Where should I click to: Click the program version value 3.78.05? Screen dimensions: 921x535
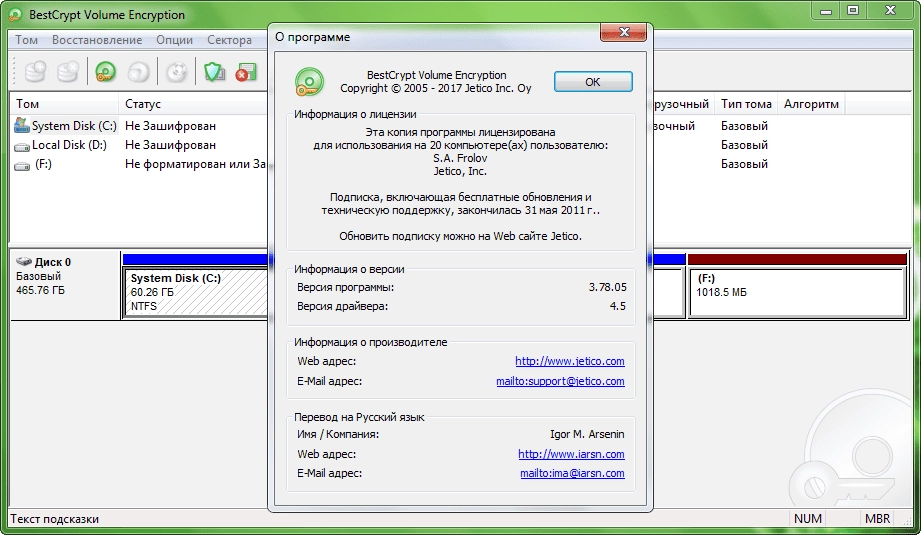pos(607,287)
